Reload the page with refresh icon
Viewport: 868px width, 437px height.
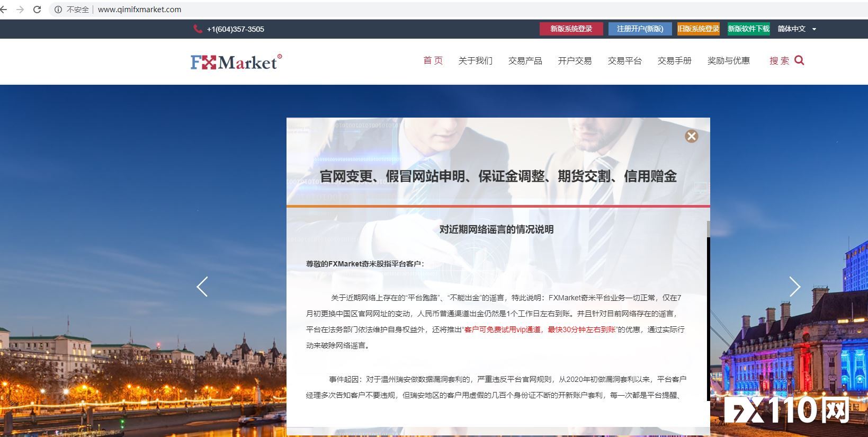37,10
